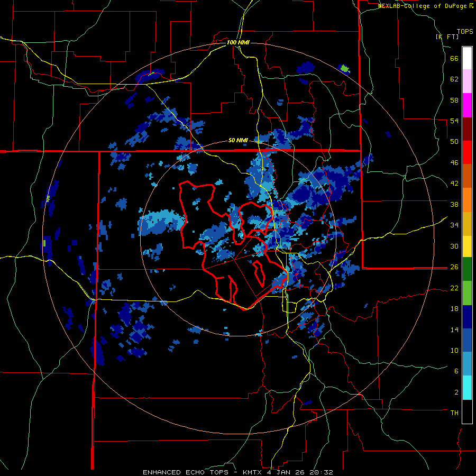Viewport: 476px width, 476px height.
Task: Click the 26 legend value
Action: pos(454,267)
